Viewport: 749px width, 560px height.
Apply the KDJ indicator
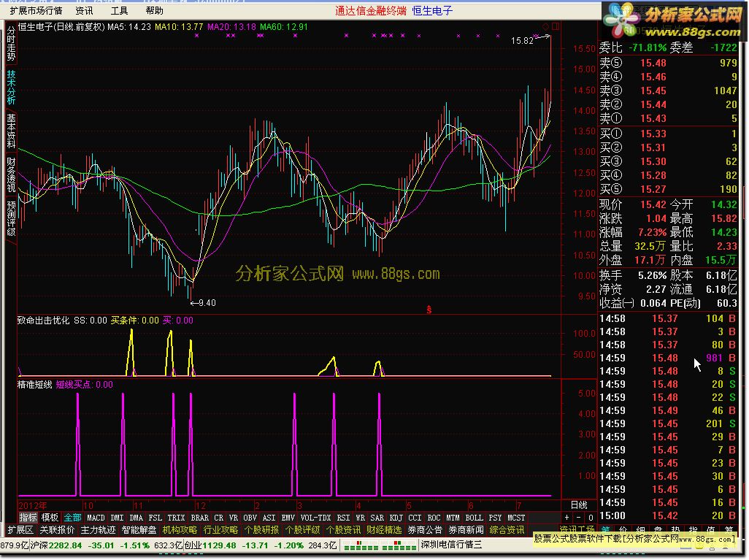click(x=396, y=518)
